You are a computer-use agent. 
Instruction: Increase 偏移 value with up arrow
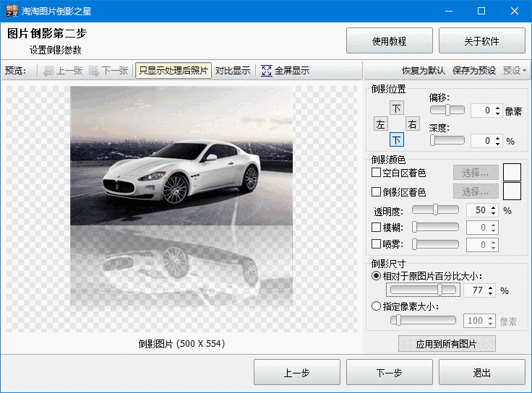(x=497, y=108)
